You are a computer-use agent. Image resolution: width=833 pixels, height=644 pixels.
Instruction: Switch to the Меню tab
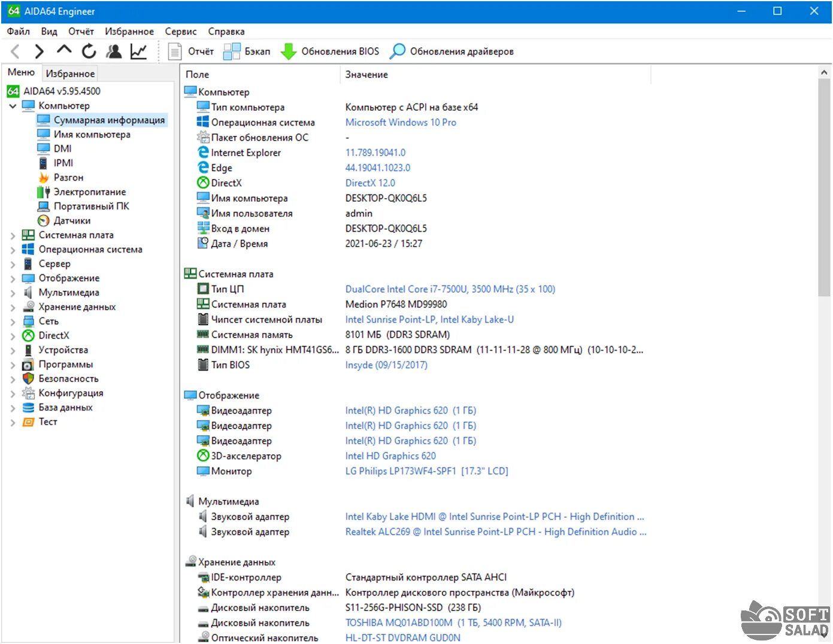tap(22, 72)
